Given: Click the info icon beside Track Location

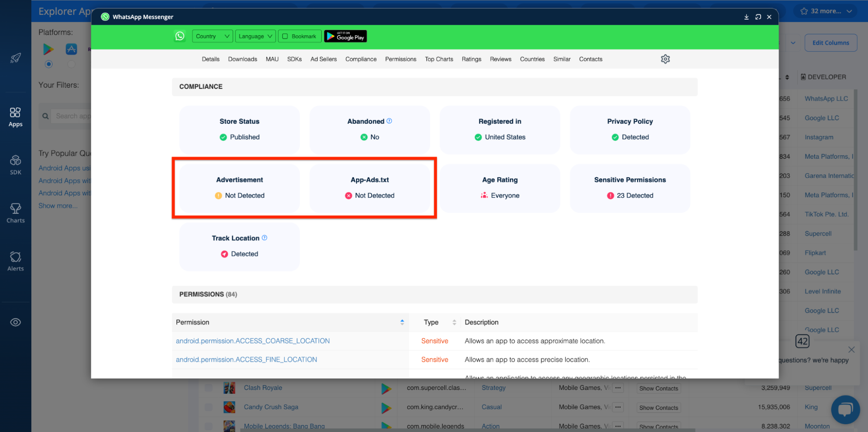Looking at the screenshot, I should coord(264,238).
